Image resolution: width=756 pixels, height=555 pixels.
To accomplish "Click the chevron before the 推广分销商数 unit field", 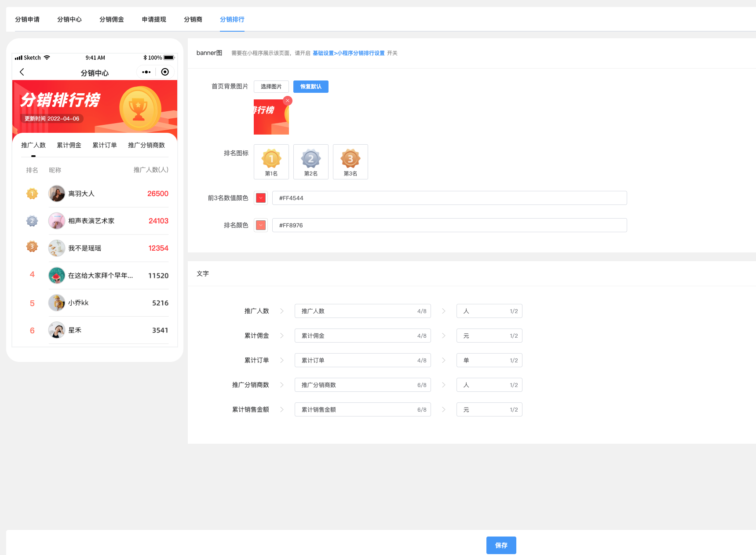I will [444, 385].
